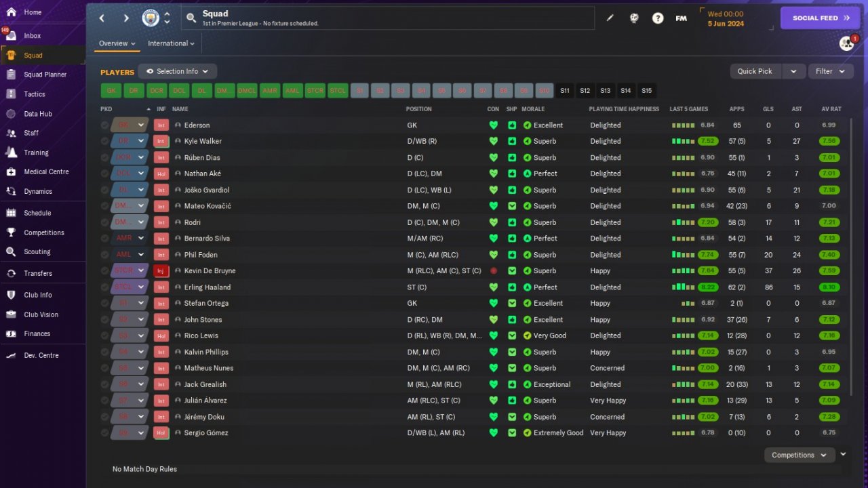Screen dimensions: 868x488
Task: Select the GK position pill
Action: click(111, 91)
